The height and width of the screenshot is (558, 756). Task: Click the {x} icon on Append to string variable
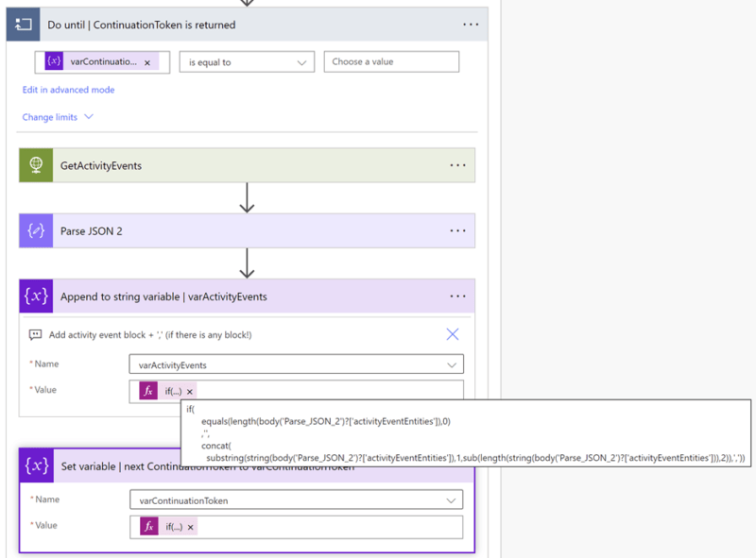(x=36, y=296)
